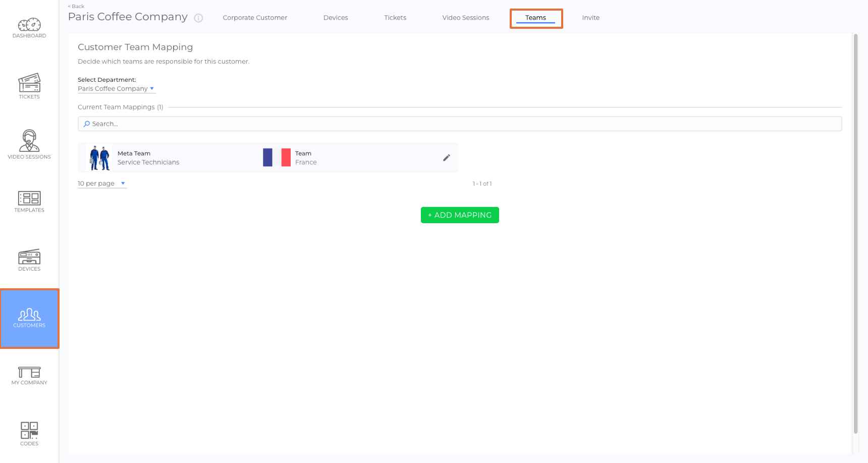
Task: Open the Codes sidebar section
Action: tap(29, 434)
